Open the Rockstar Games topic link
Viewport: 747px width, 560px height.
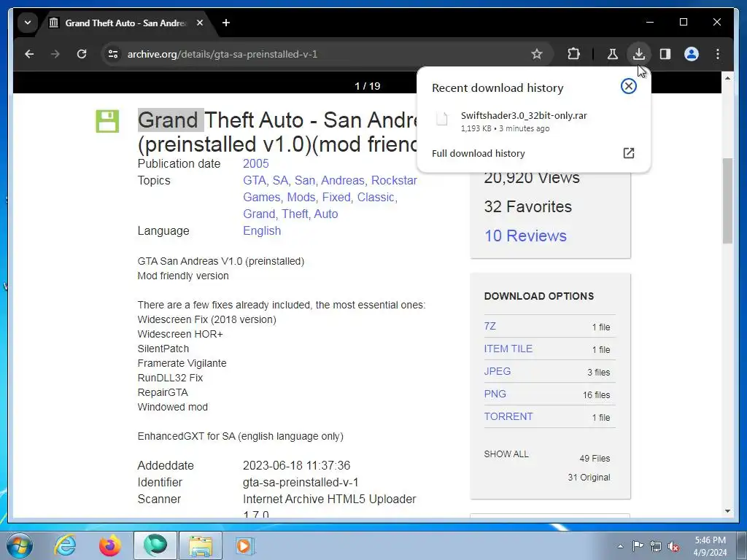click(x=394, y=181)
